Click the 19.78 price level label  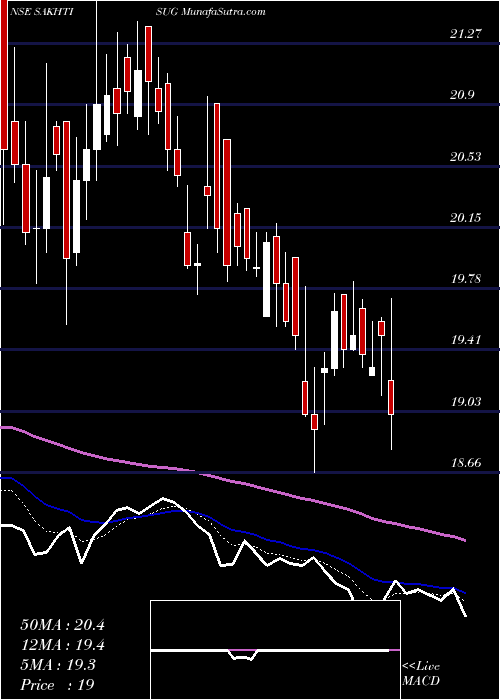(x=466, y=279)
